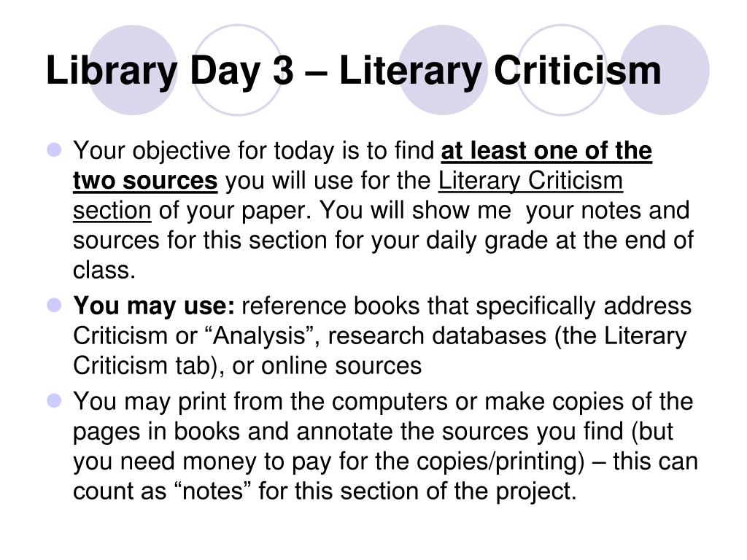Click underlined text 'at least one of the'
747x560 pixels.
point(546,151)
